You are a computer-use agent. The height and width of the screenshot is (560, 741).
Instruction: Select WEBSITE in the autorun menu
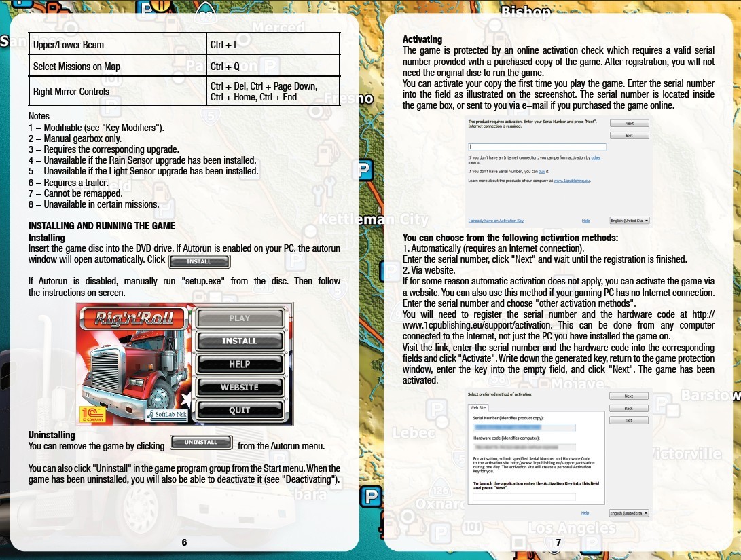point(240,387)
